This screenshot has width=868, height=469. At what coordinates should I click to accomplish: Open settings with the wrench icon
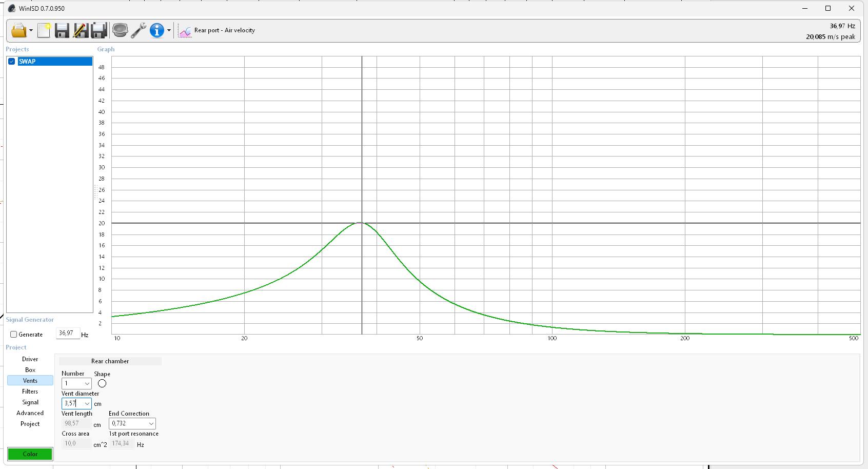(x=139, y=31)
